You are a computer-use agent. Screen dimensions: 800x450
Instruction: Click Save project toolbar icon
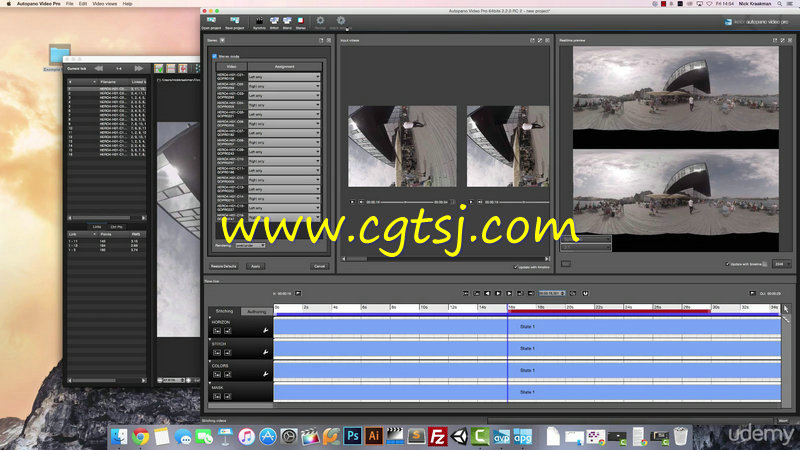235,21
